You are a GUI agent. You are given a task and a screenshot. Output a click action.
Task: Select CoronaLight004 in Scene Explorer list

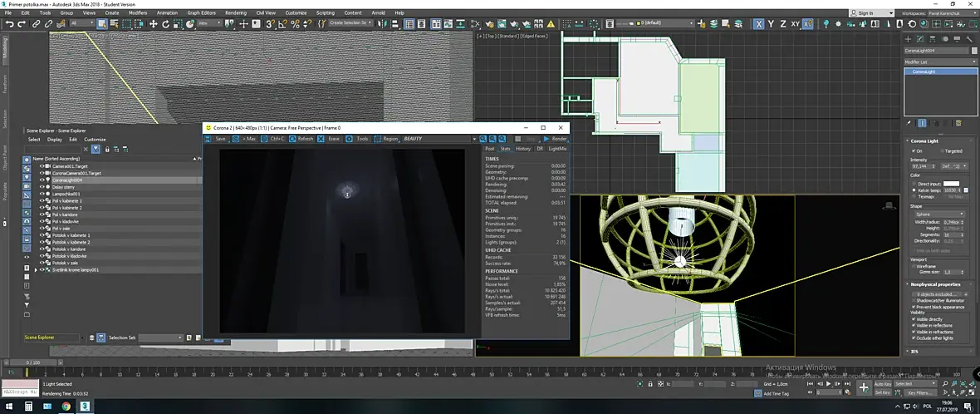click(66, 180)
